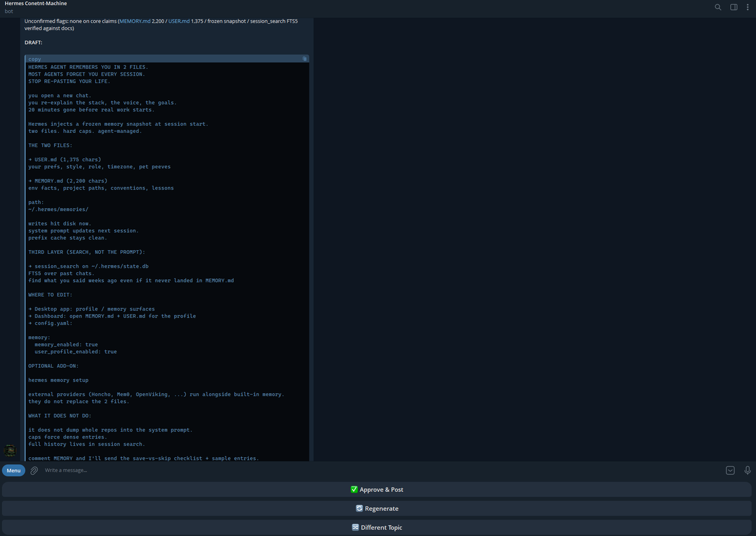Screen dimensions: 756x536
Task: Open the USER.md link in the message
Action: [x=179, y=21]
